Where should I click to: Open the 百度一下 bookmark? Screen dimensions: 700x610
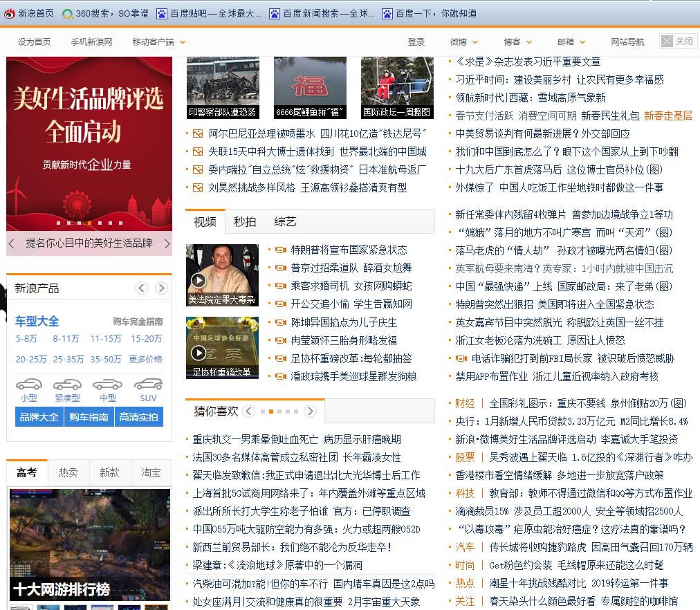pyautogui.click(x=429, y=13)
